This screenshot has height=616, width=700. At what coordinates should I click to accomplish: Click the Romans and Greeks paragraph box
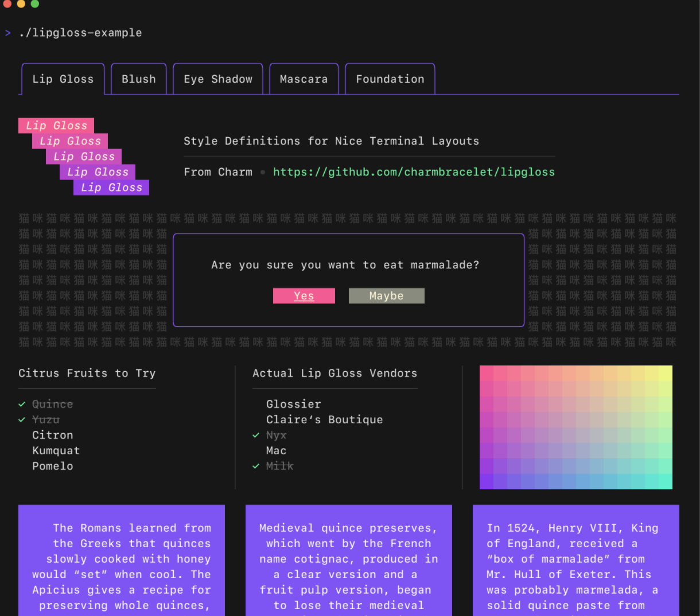(x=122, y=560)
